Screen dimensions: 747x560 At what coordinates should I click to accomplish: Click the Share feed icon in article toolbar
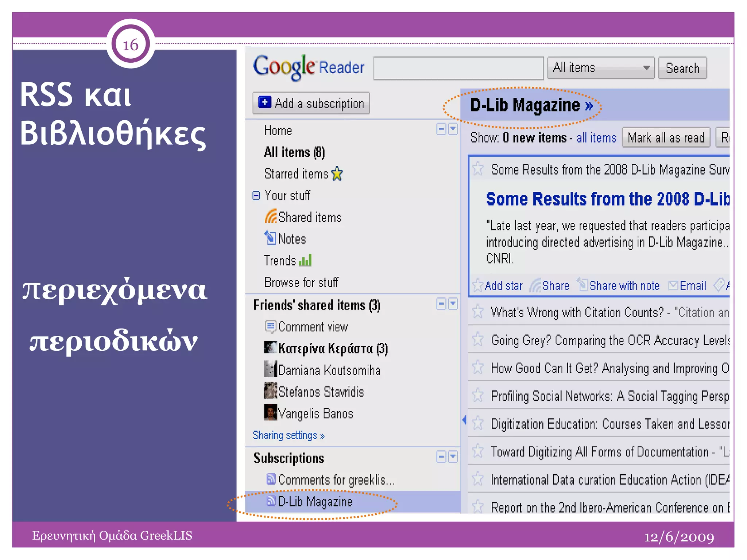pyautogui.click(x=535, y=285)
